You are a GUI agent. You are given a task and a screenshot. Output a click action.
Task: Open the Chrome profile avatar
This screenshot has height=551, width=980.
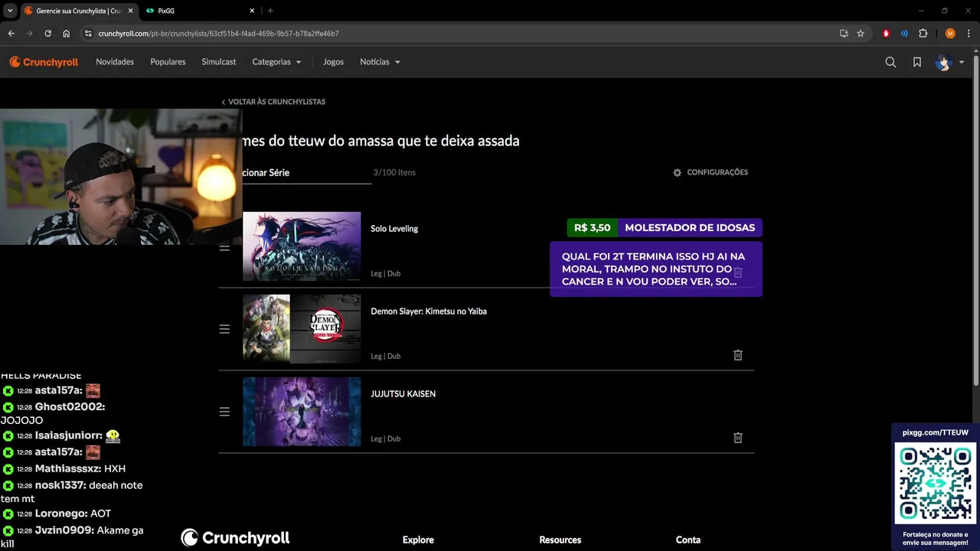[x=950, y=34]
